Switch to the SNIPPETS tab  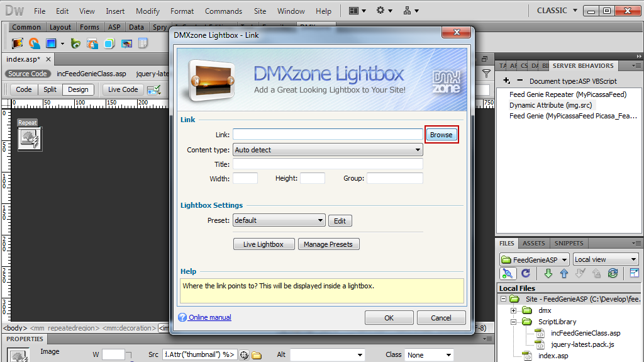pyautogui.click(x=569, y=243)
